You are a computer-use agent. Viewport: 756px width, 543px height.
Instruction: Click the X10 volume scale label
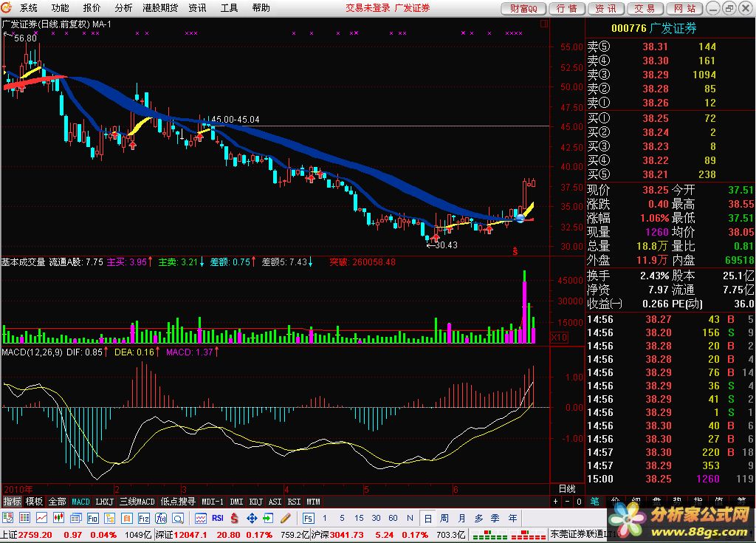pyautogui.click(x=559, y=337)
